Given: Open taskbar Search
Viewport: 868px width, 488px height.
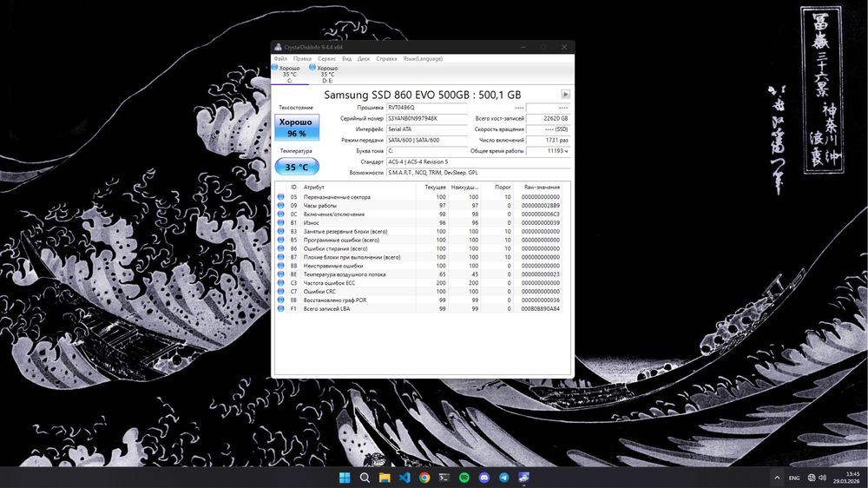Looking at the screenshot, I should (x=365, y=478).
